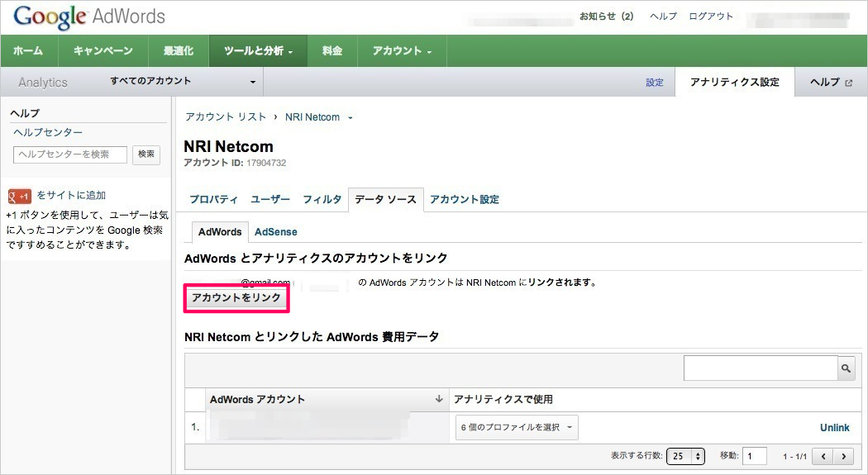Screen dimensions: 868x475
Task: Open the ヘルプ external link tab
Action: [831, 83]
